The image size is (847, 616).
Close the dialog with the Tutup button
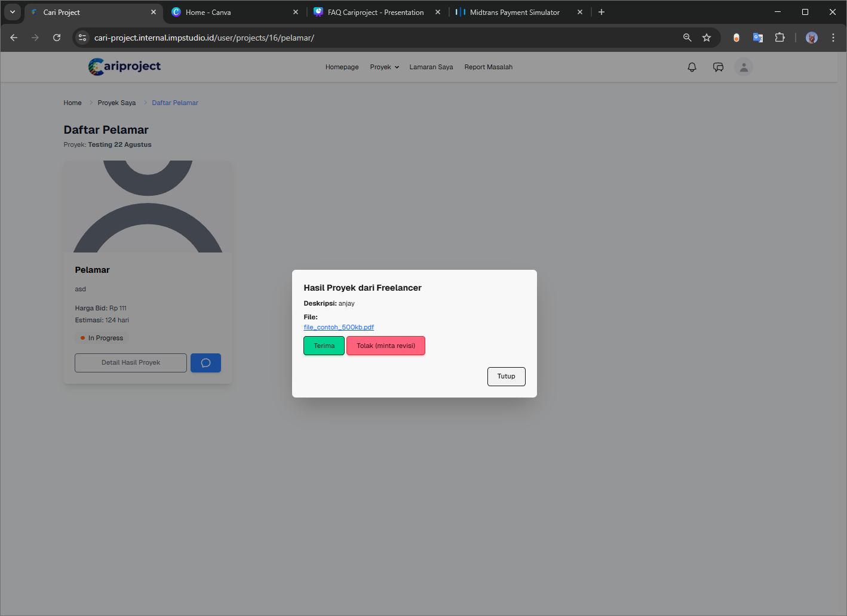pos(506,377)
